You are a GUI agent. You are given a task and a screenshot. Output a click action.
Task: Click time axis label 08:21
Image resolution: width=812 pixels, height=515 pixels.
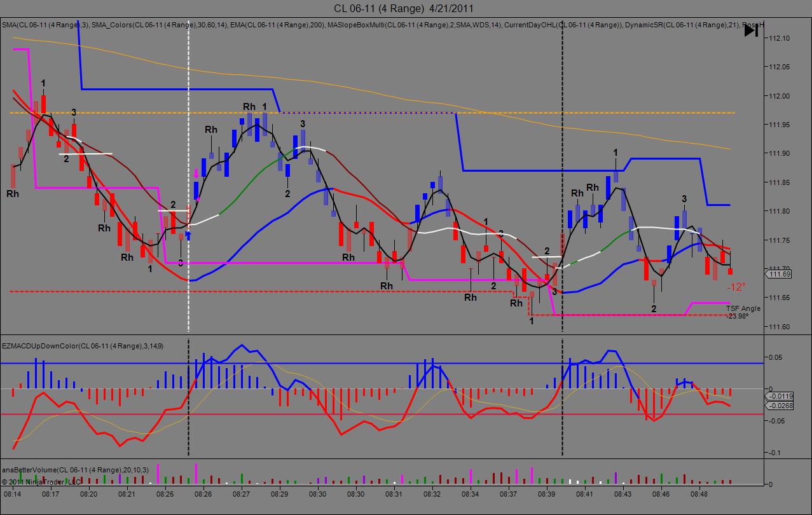(x=127, y=493)
